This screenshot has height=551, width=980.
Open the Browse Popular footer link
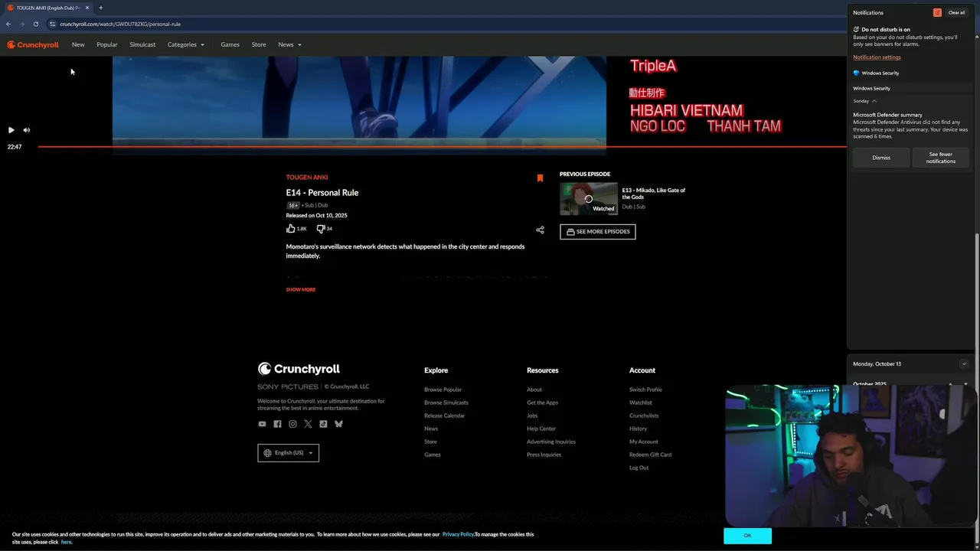click(443, 390)
